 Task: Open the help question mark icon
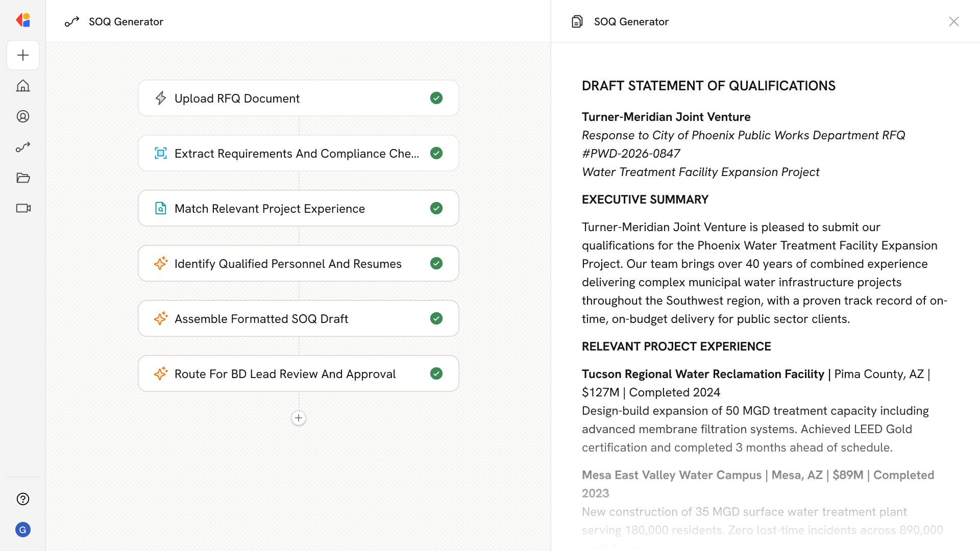[23, 499]
